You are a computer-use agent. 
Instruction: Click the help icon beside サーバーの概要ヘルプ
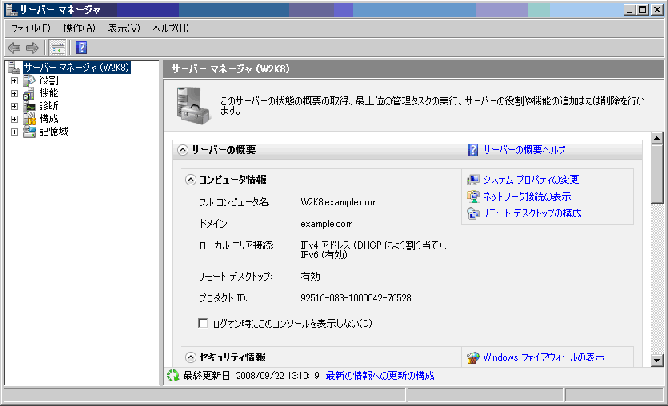pos(473,150)
